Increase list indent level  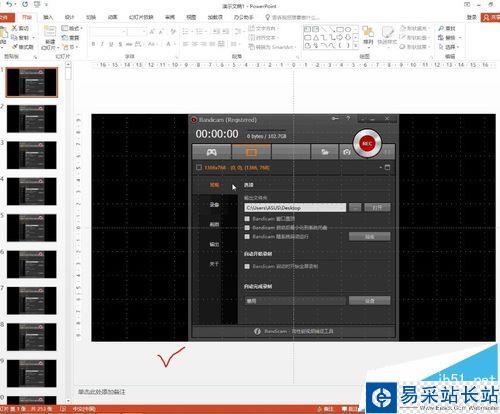click(226, 32)
